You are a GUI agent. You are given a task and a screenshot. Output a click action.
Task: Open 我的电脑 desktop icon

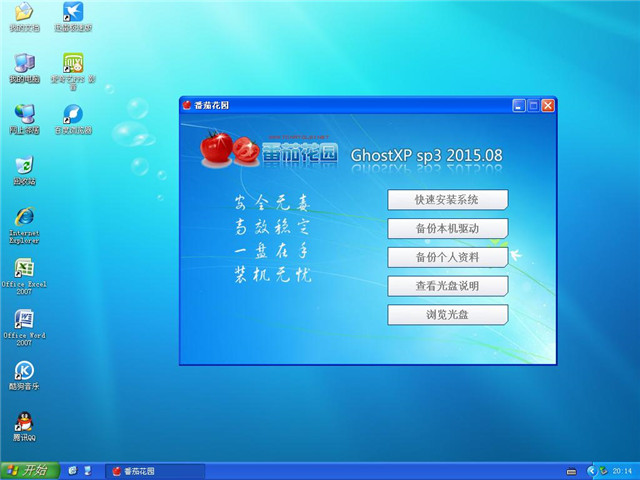24,63
